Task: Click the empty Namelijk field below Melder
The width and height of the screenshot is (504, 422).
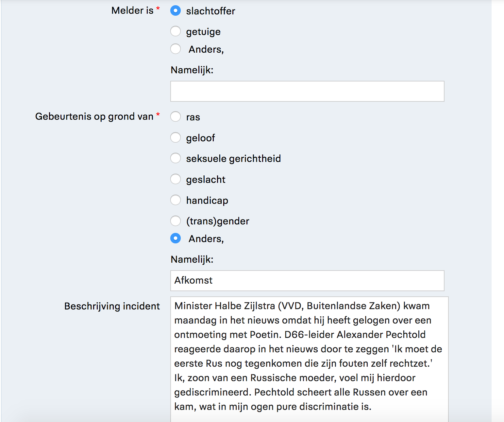Action: pyautogui.click(x=307, y=91)
